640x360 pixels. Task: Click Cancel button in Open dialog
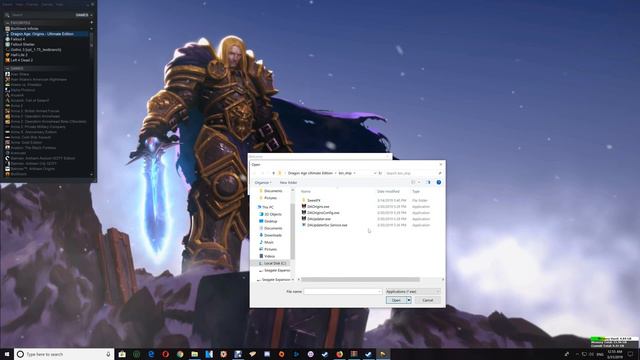[427, 300]
